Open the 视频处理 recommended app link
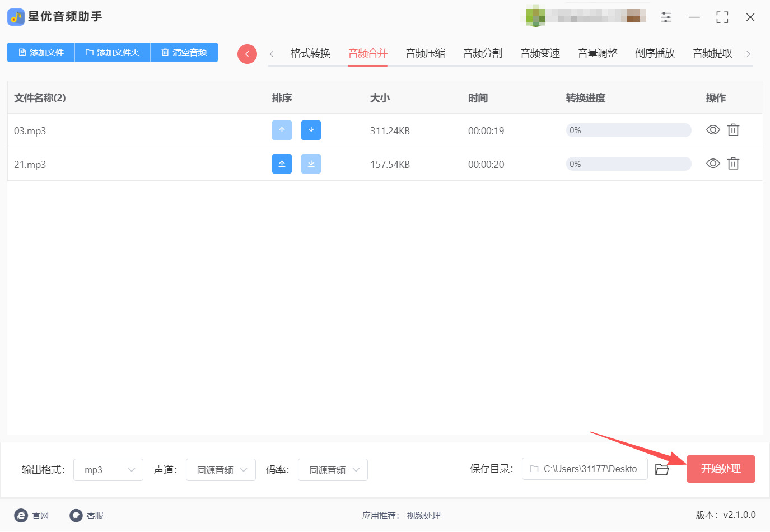 [x=424, y=516]
